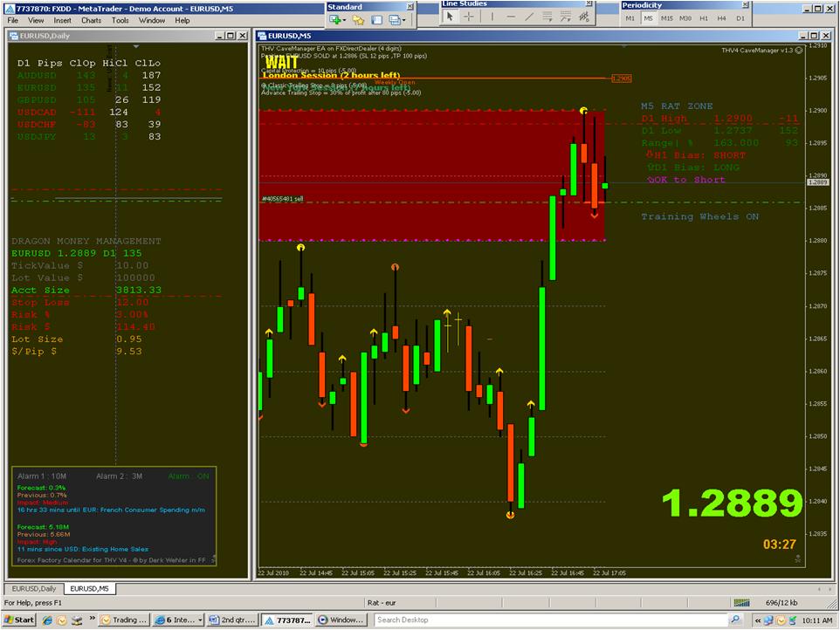This screenshot has height=630, width=840.
Task: Select EURUSD row in D1 Pips table
Action: (89, 87)
